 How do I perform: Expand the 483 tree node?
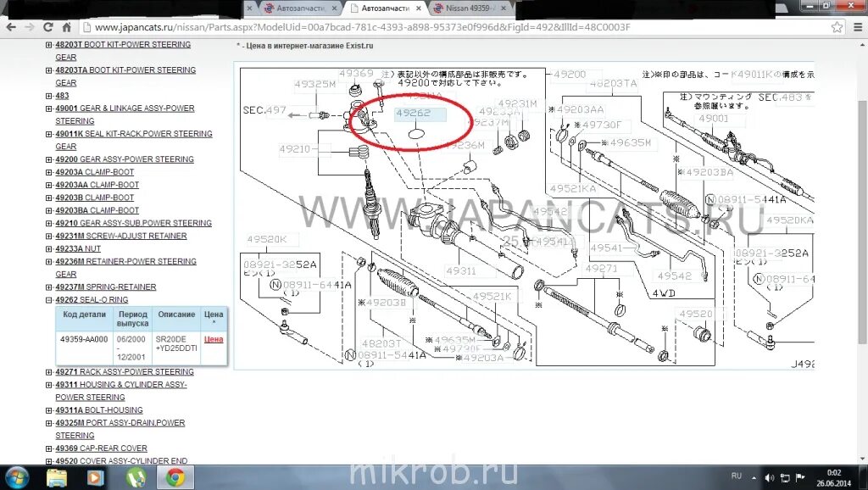pos(48,96)
